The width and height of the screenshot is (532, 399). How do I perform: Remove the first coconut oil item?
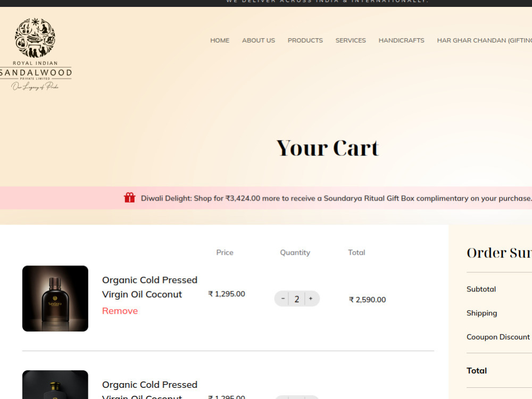coord(120,311)
